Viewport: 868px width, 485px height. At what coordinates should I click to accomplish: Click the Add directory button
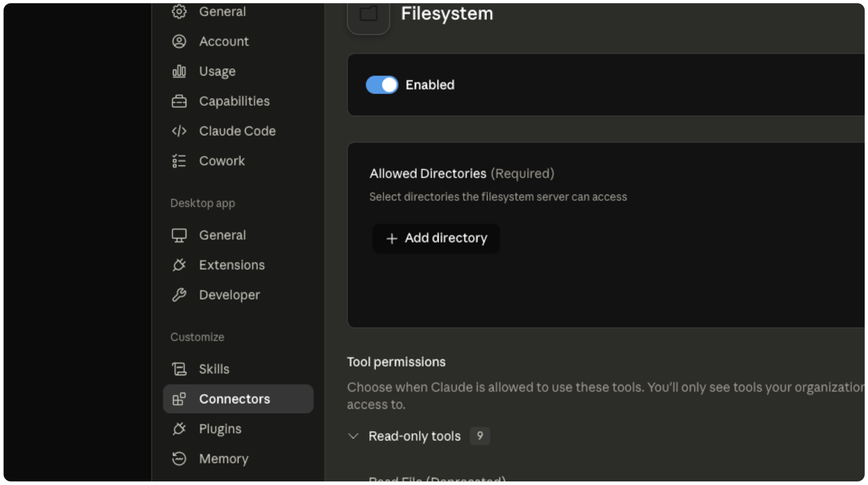click(x=436, y=238)
